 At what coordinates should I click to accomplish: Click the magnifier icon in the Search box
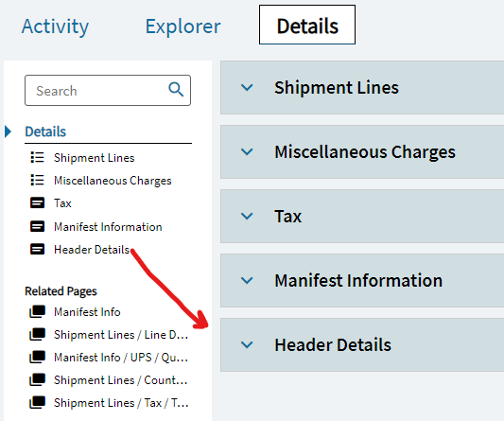coord(176,90)
